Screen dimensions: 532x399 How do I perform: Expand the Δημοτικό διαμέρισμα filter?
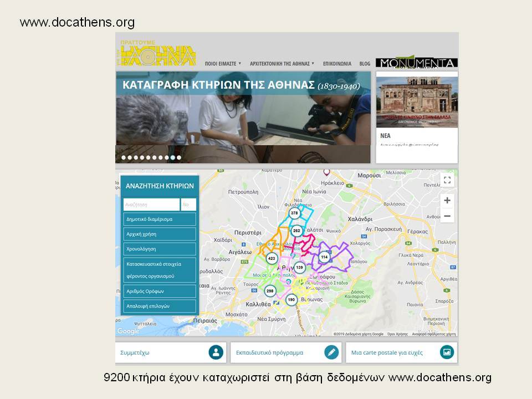[160, 219]
